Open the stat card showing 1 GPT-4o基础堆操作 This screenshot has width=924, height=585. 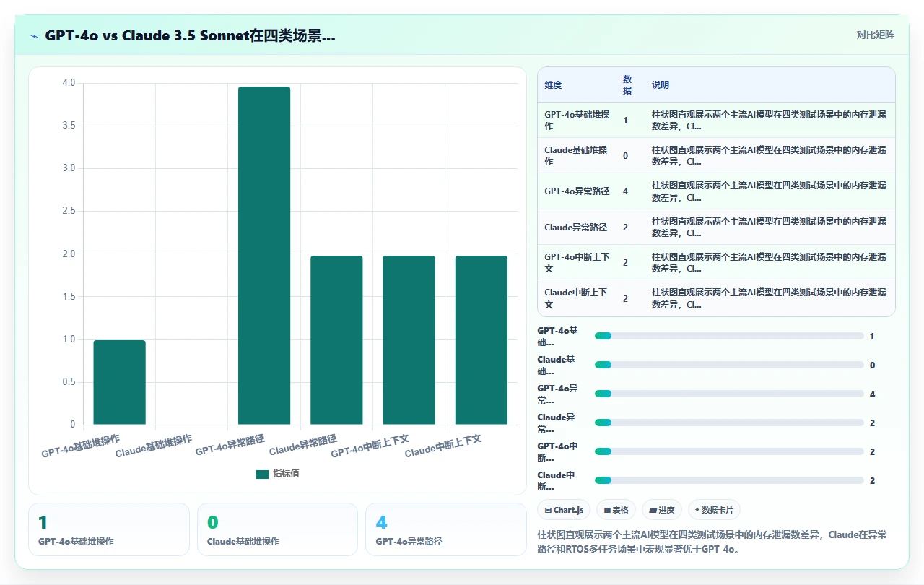[x=109, y=529]
